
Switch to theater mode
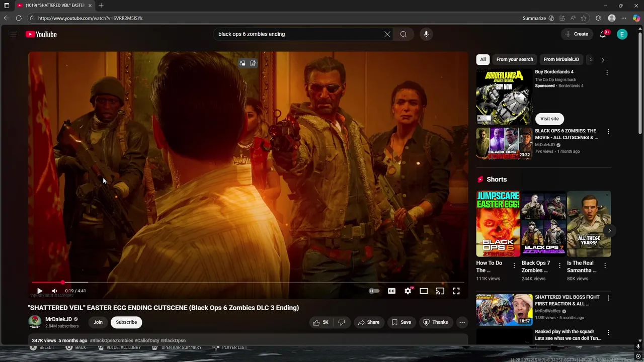424,291
